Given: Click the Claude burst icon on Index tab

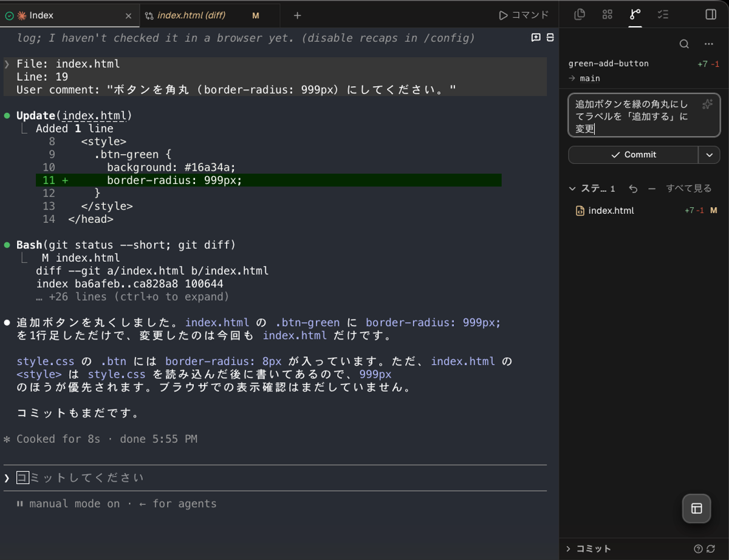Looking at the screenshot, I should (x=21, y=16).
